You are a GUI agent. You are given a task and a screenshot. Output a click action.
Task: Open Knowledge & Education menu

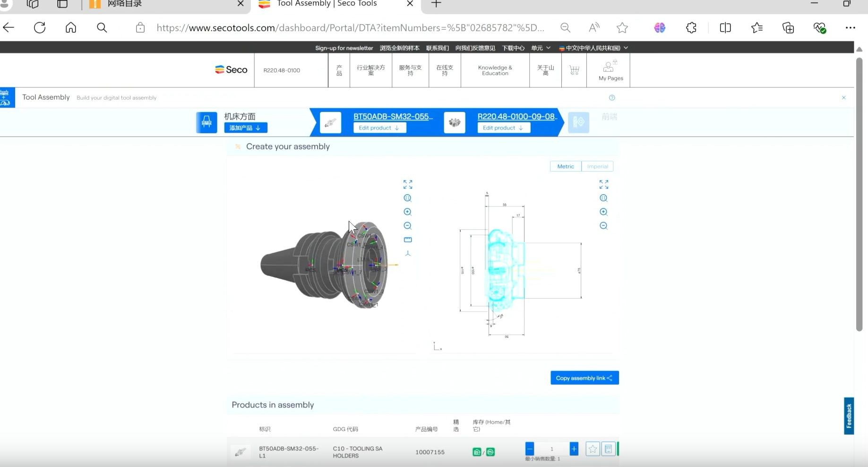pos(495,70)
